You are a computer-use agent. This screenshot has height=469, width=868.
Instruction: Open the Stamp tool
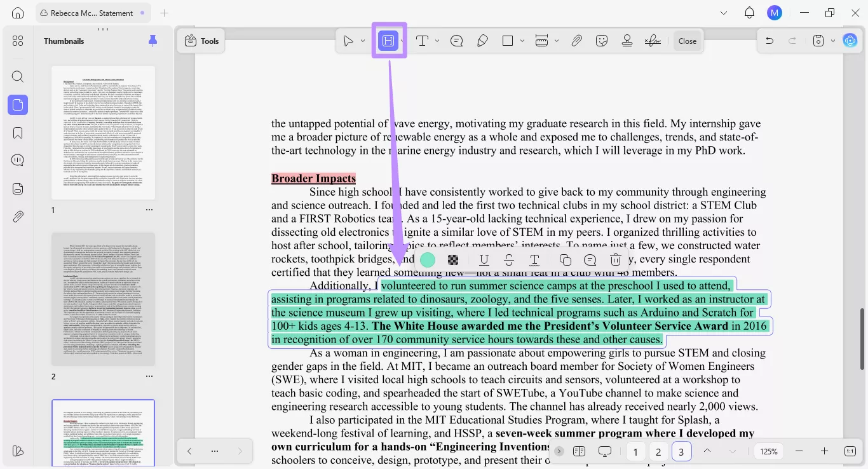(x=627, y=41)
